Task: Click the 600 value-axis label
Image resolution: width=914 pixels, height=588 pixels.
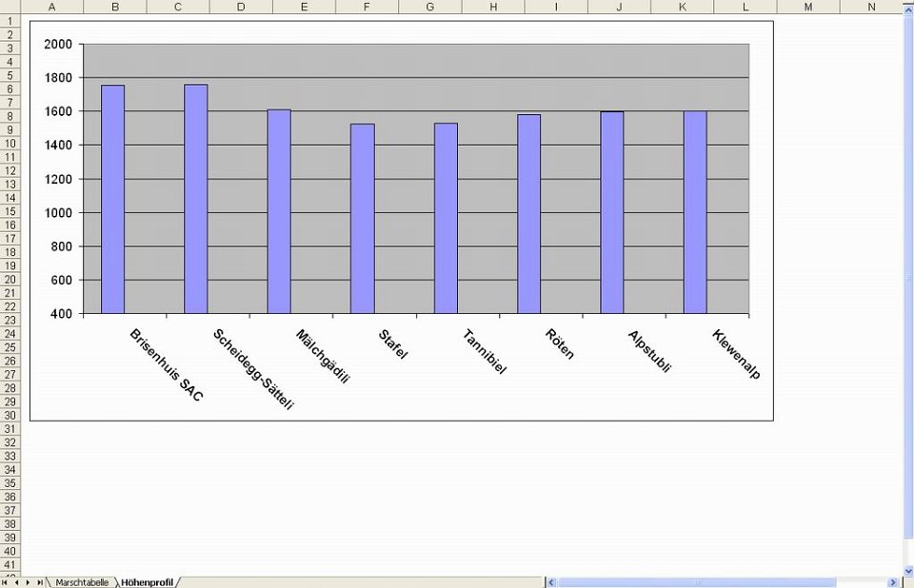Action: (62, 281)
